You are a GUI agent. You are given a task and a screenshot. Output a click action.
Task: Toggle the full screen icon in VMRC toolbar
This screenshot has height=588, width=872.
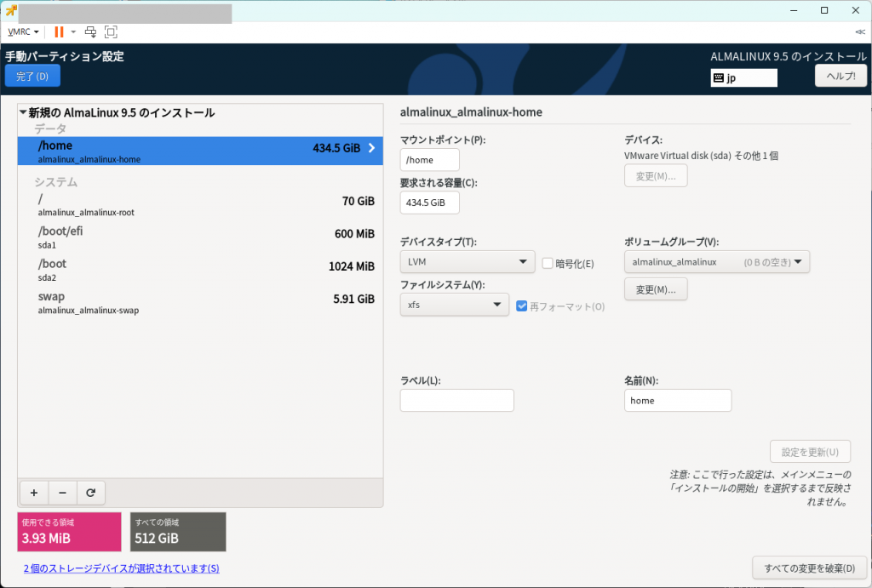(111, 31)
